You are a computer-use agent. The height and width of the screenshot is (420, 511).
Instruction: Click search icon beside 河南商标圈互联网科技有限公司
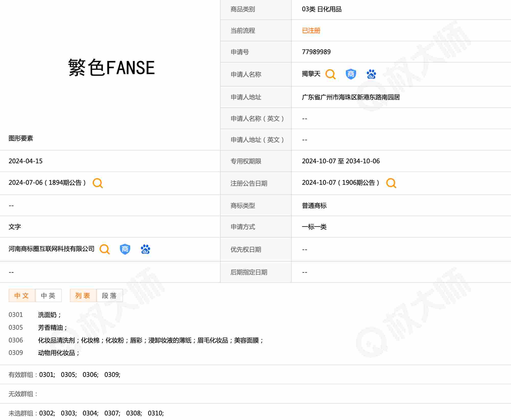point(104,249)
